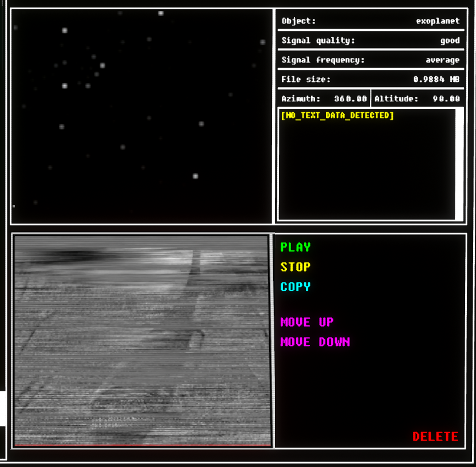Viewport: 476px width, 467px height.
Task: Click the text data panel's white scrollbar
Action: pyautogui.click(x=459, y=163)
